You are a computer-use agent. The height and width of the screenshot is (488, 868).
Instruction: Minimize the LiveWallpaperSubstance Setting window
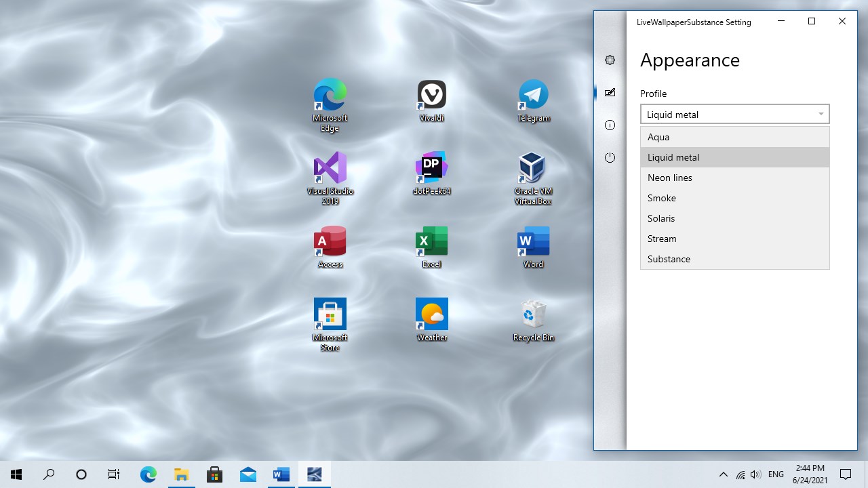781,22
